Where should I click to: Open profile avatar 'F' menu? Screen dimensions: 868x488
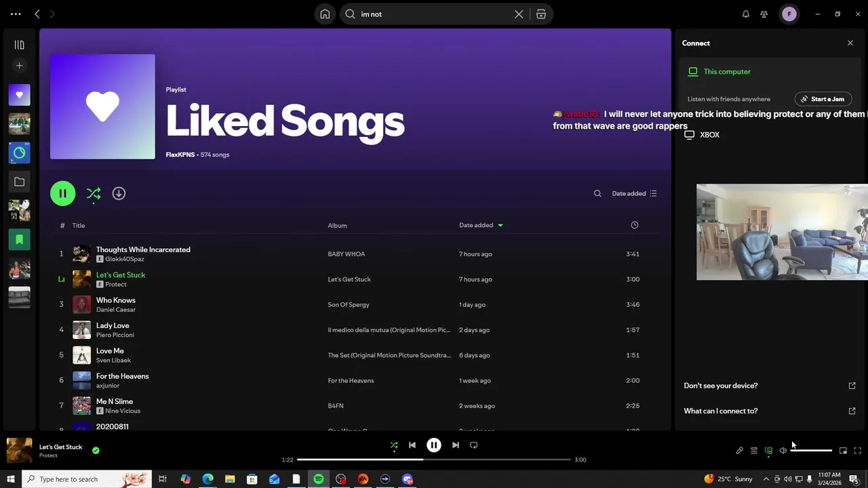[789, 14]
